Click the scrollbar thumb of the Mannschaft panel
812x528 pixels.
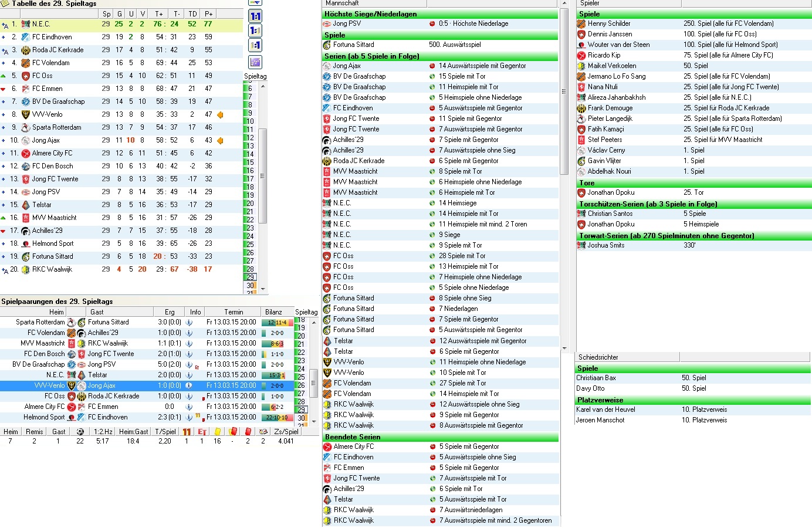[x=564, y=91]
